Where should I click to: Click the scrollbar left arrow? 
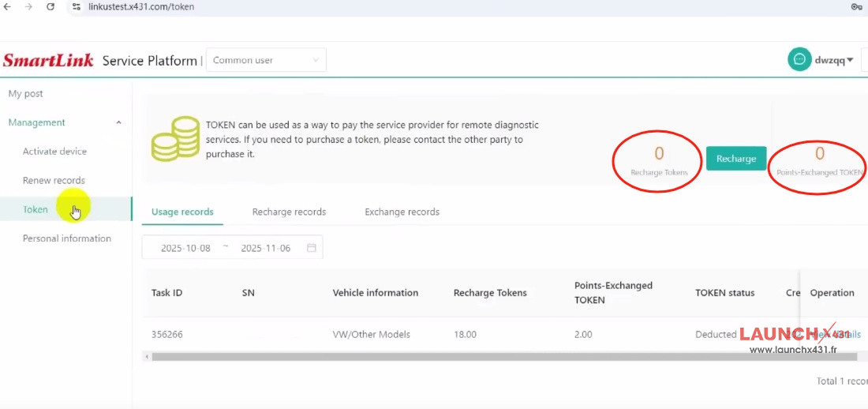coord(147,357)
